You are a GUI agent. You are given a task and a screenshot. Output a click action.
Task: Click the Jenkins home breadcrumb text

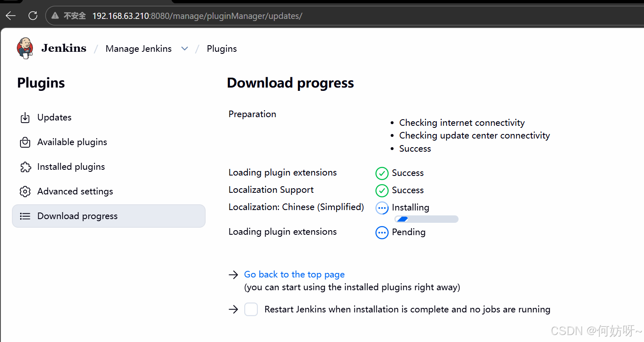pyautogui.click(x=64, y=48)
